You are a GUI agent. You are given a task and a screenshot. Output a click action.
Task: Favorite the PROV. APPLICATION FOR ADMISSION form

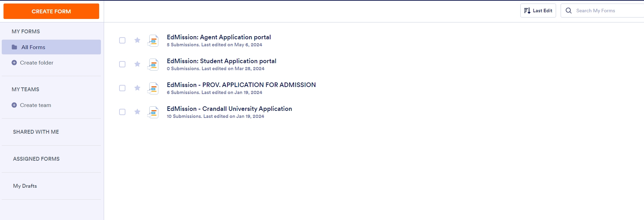[137, 88]
